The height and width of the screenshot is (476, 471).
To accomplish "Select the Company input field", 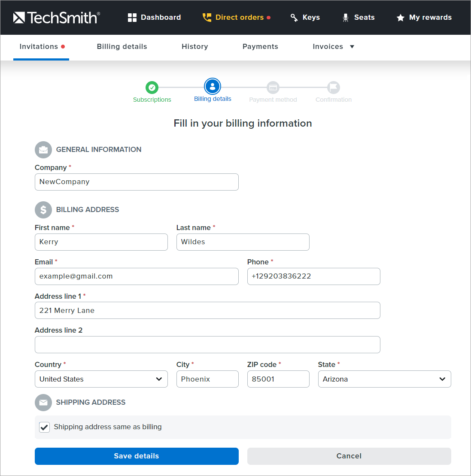I will click(x=137, y=182).
